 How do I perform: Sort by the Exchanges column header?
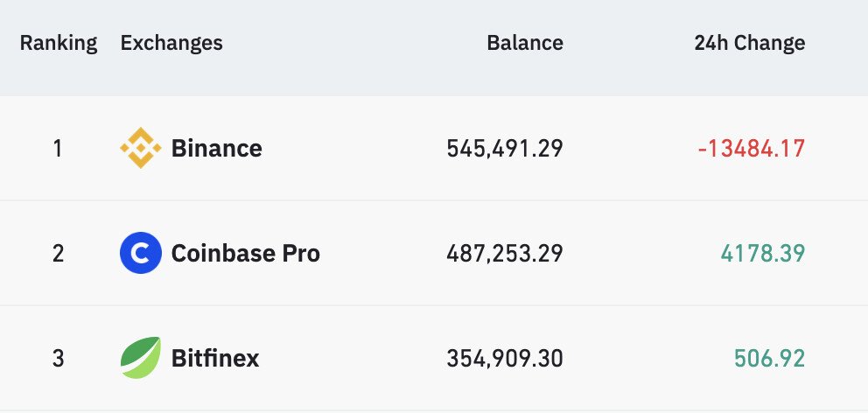(171, 43)
